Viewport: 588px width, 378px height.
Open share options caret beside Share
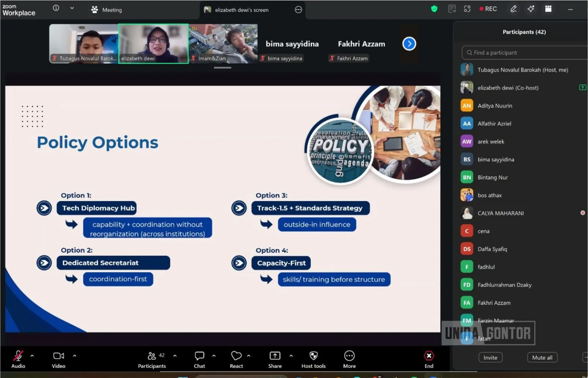click(x=291, y=356)
